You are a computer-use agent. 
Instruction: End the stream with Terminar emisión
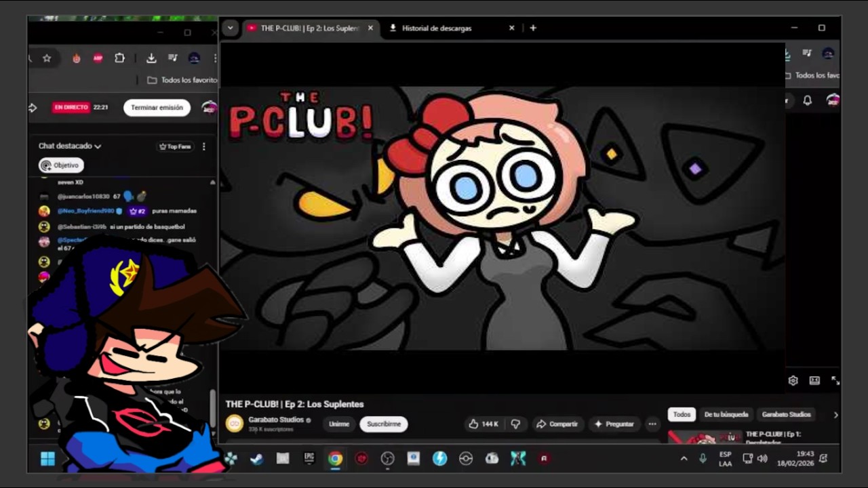157,108
